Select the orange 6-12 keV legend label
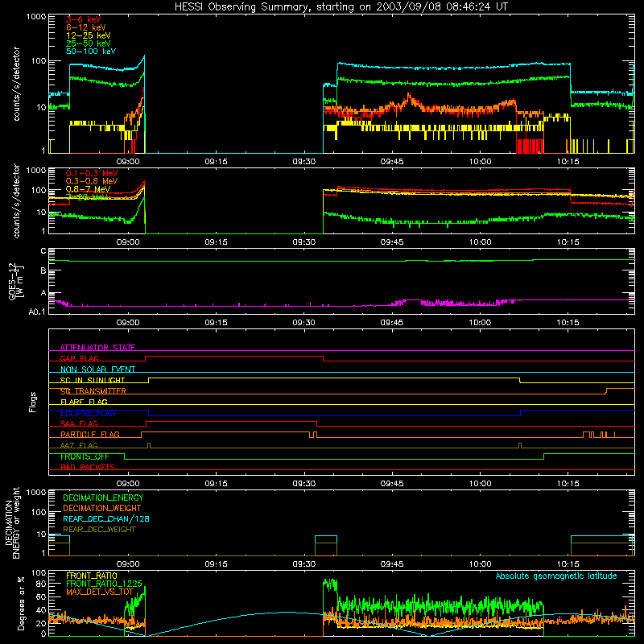The image size is (644, 644). pyautogui.click(x=86, y=27)
